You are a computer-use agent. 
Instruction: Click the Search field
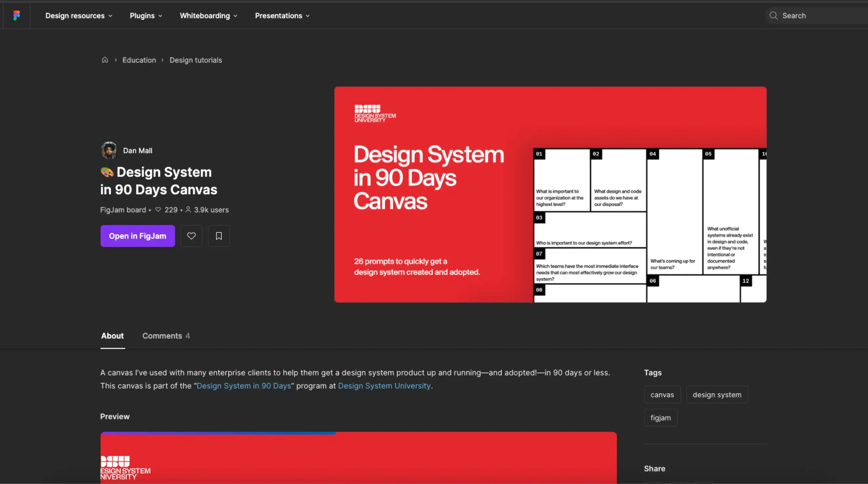pyautogui.click(x=816, y=16)
